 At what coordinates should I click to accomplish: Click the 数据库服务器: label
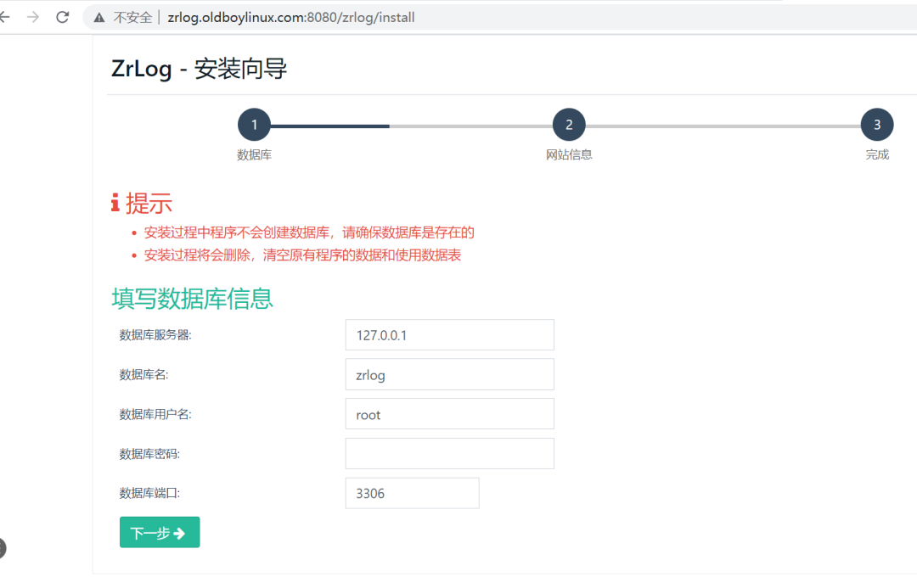pos(155,335)
